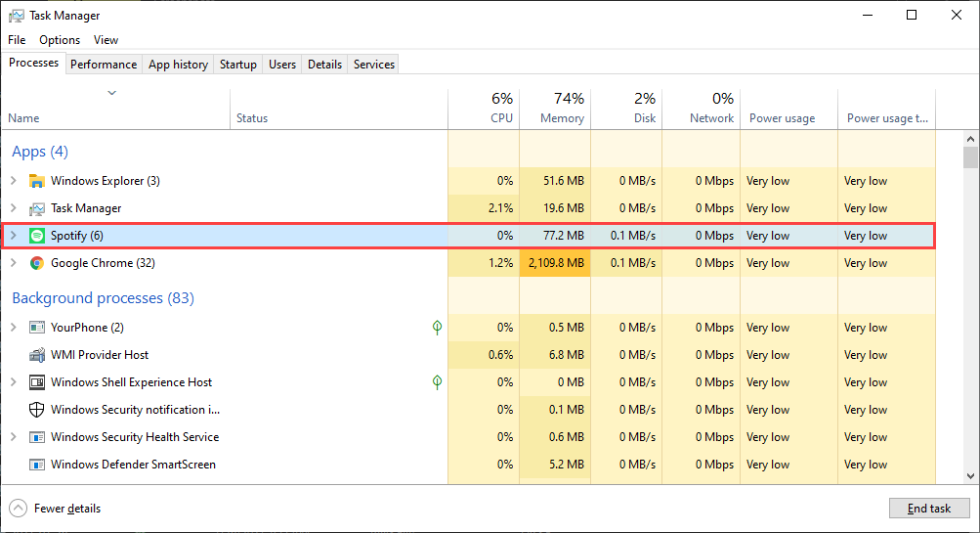Expand the Windows Explorer process tree
The image size is (980, 533).
point(13,181)
